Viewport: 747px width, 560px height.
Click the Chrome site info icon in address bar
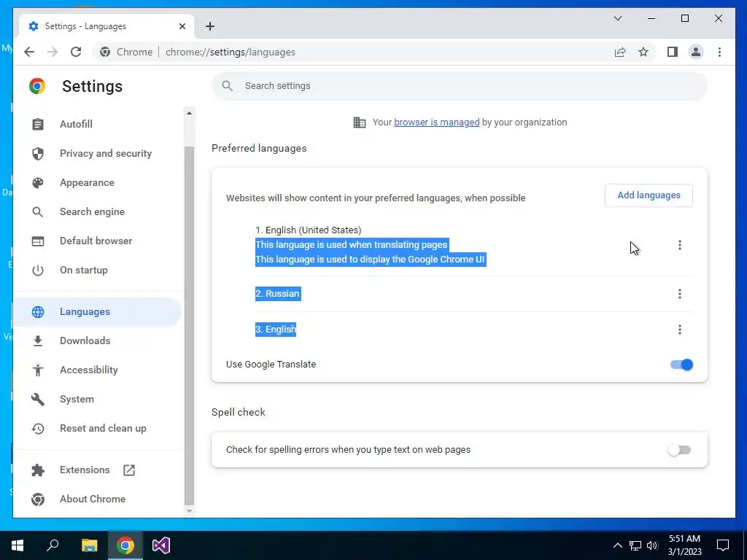tap(105, 52)
